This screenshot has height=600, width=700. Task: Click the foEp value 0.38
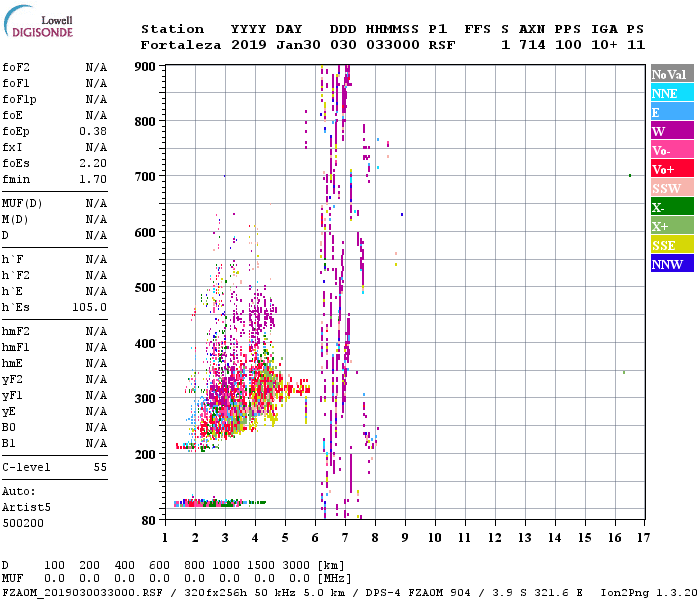point(93,131)
